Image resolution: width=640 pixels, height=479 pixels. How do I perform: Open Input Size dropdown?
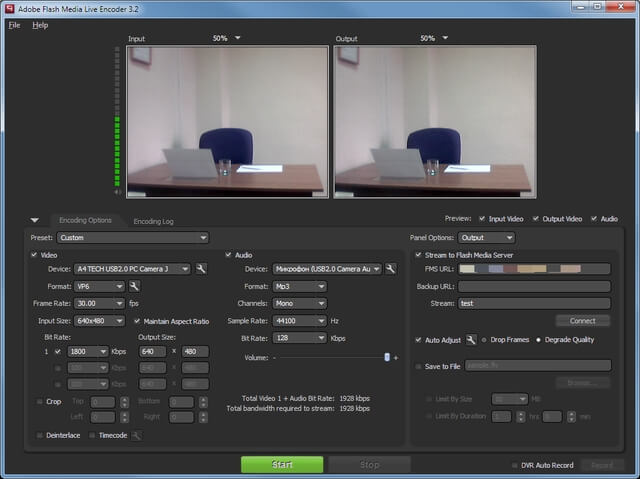pos(99,321)
